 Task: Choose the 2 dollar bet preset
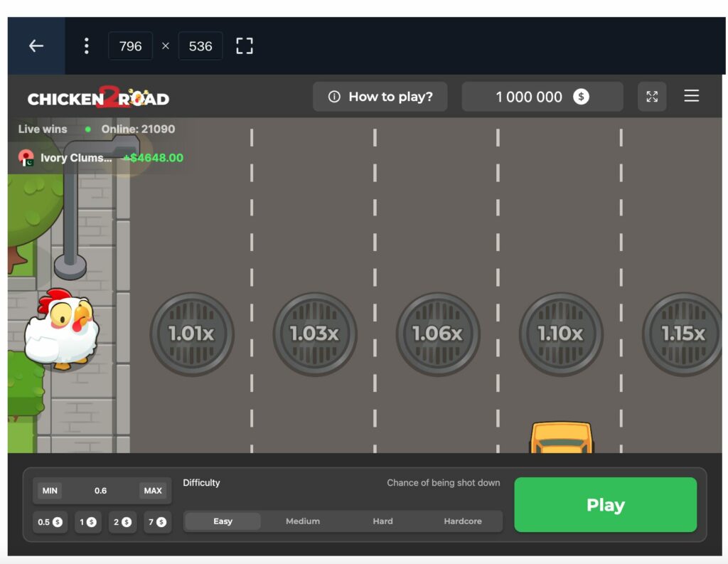click(x=122, y=522)
